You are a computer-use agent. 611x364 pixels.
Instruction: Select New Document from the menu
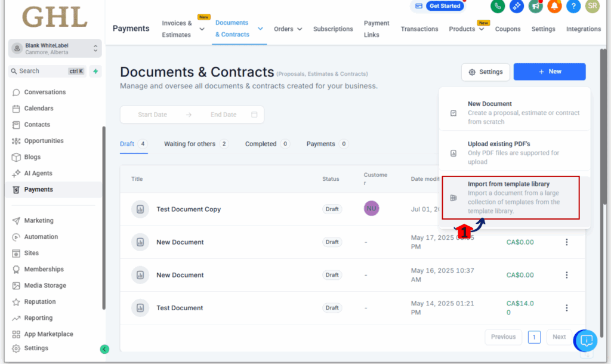point(514,113)
